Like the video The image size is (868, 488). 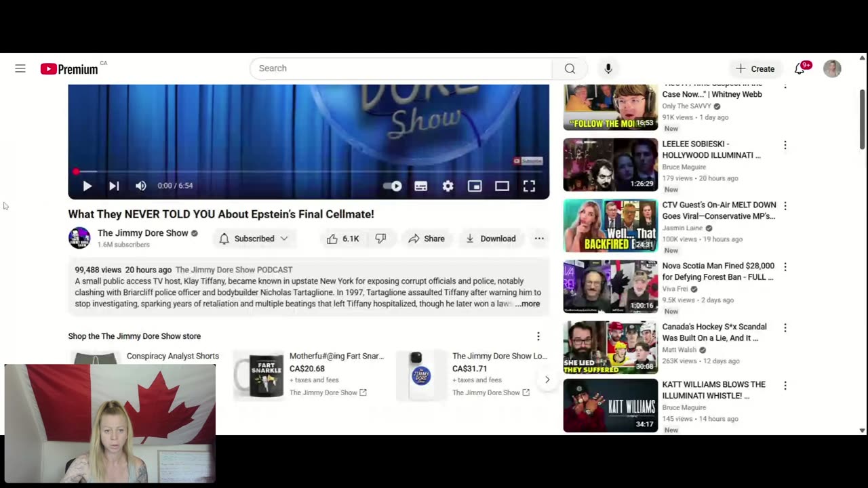click(343, 239)
